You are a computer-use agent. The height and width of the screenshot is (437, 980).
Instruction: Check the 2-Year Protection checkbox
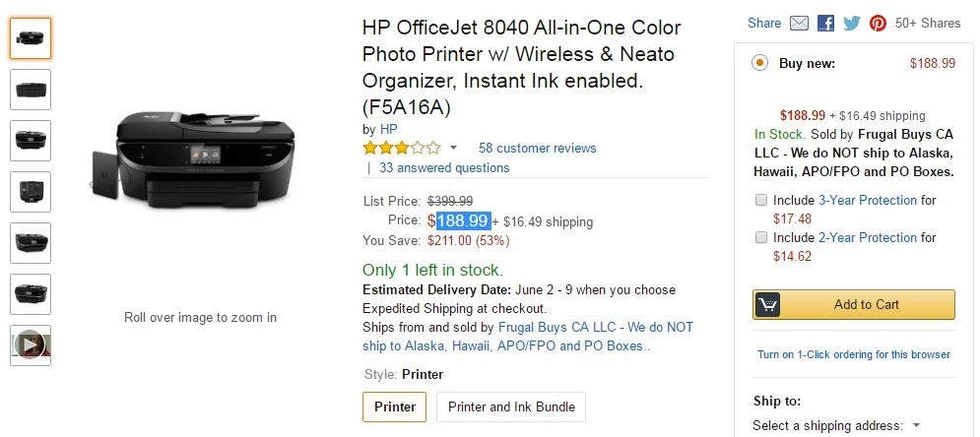coord(760,237)
